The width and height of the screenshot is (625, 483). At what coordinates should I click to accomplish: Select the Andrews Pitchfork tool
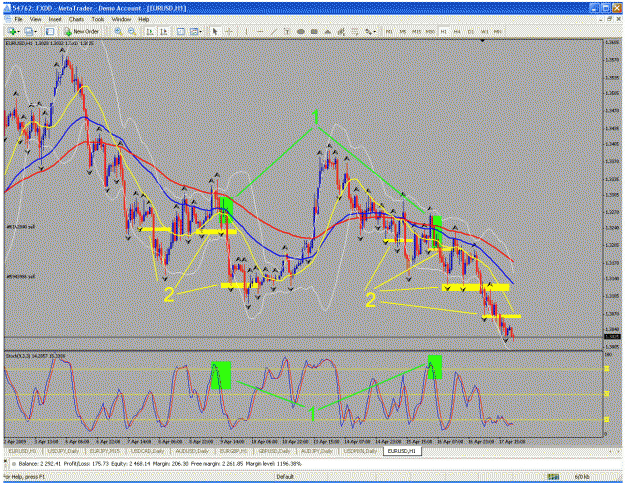tap(341, 31)
